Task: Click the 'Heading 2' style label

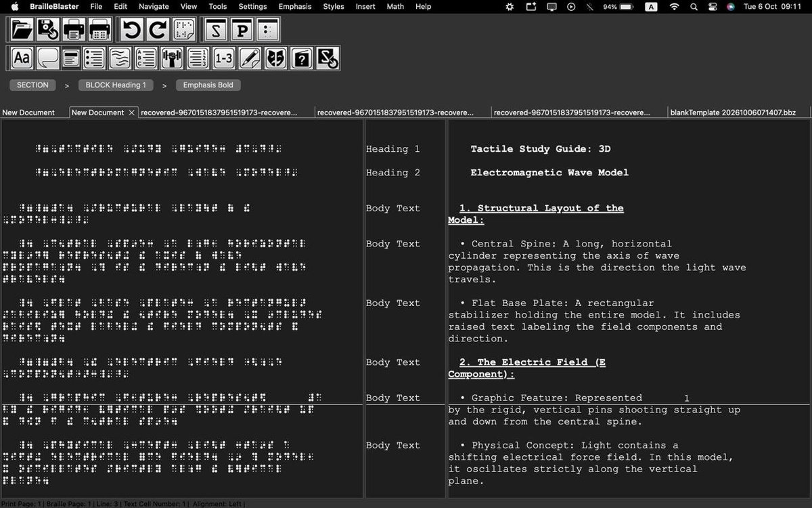Action: click(x=393, y=173)
